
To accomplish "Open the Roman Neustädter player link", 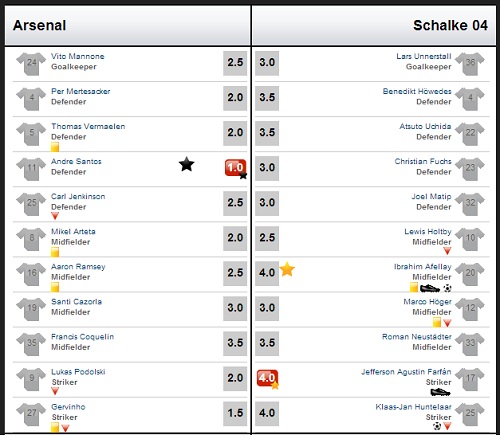I will 417,337.
